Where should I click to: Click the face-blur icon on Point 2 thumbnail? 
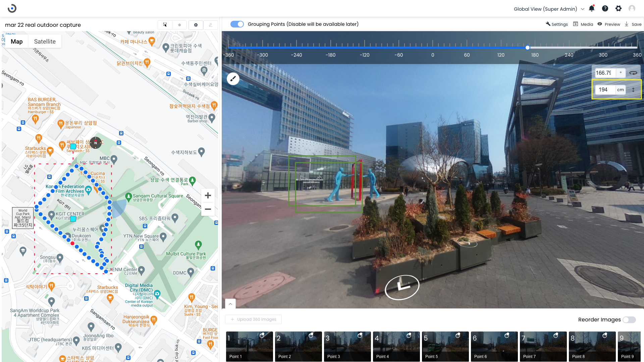click(311, 336)
